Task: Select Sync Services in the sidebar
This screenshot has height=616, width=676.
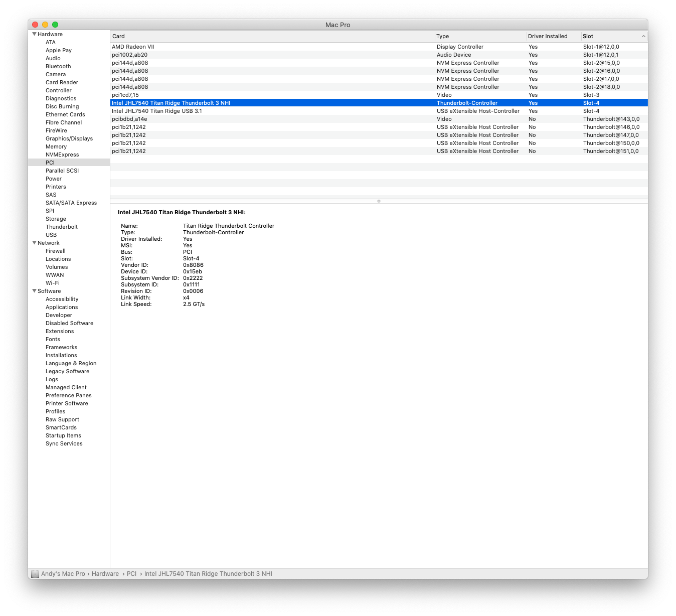Action: (x=64, y=443)
